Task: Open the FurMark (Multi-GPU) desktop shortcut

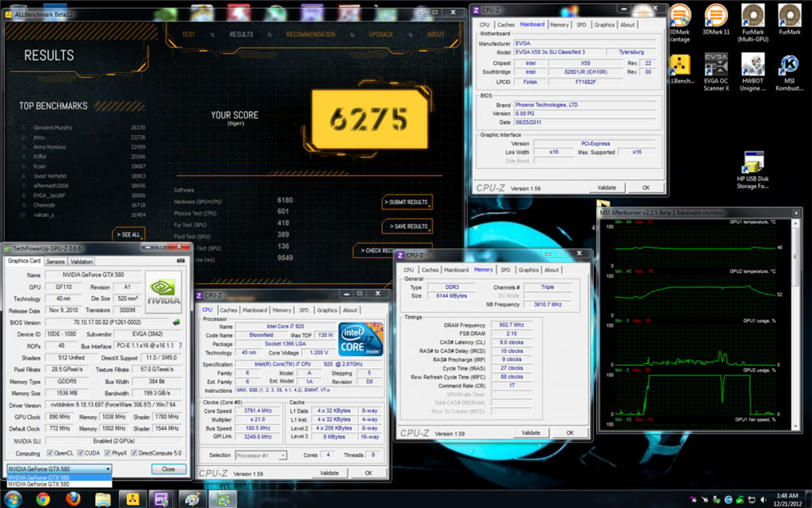Action: (753, 23)
